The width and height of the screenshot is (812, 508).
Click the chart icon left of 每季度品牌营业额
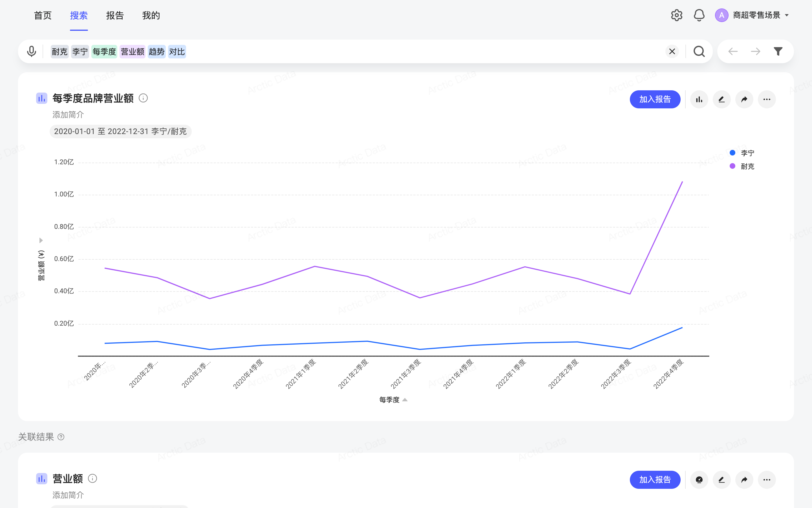[x=42, y=98]
